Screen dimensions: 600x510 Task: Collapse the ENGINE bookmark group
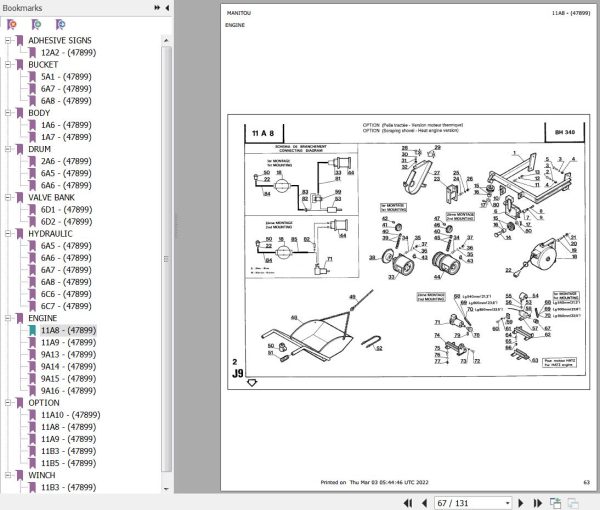[x=8, y=318]
